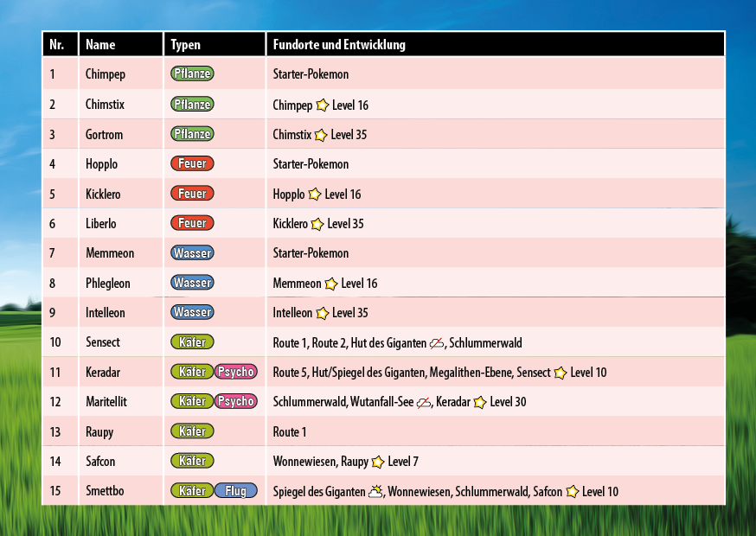The height and width of the screenshot is (536, 756).
Task: Click the cloudy sun icon in Smettbo row
Action: point(375,491)
